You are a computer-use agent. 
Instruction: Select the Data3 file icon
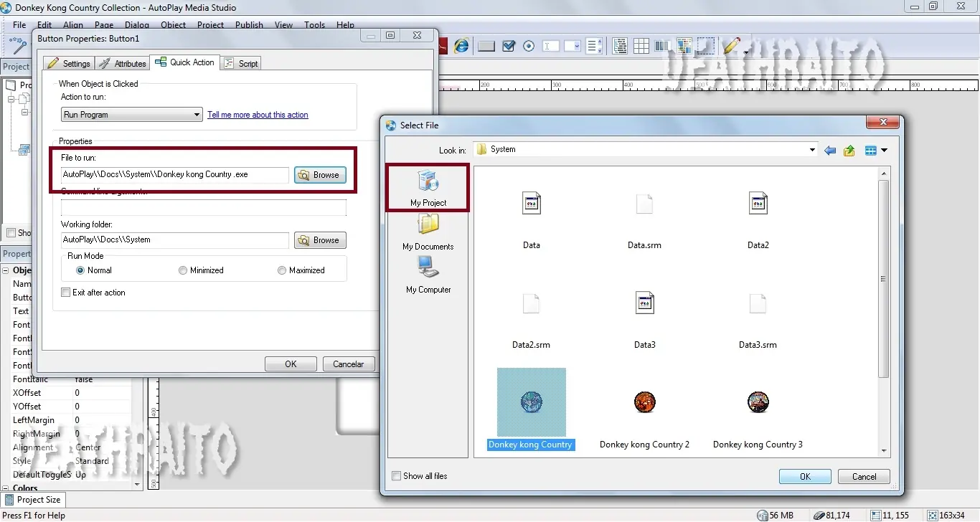644,303
